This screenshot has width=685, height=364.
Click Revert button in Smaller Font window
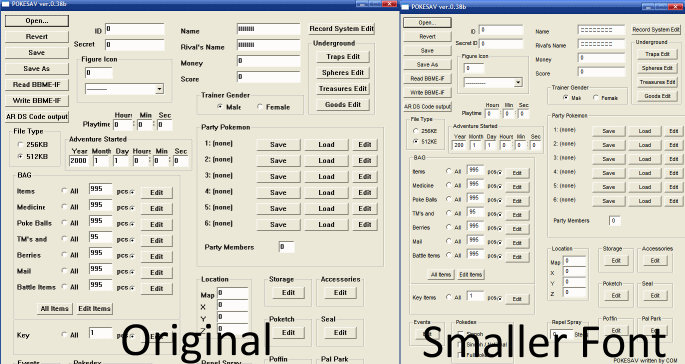[x=427, y=36]
